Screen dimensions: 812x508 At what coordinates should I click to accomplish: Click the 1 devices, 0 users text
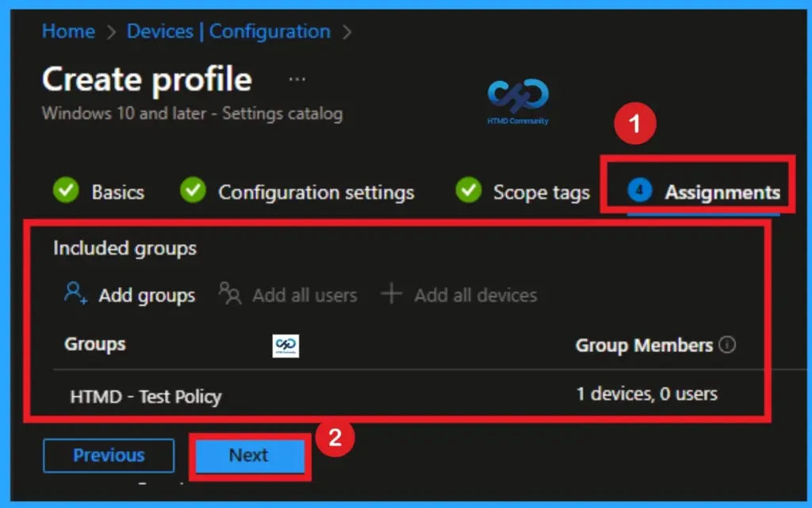[647, 394]
